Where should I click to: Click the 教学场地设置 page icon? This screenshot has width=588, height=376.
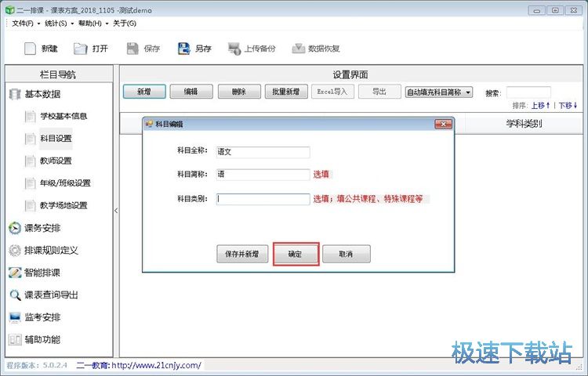tap(30, 205)
